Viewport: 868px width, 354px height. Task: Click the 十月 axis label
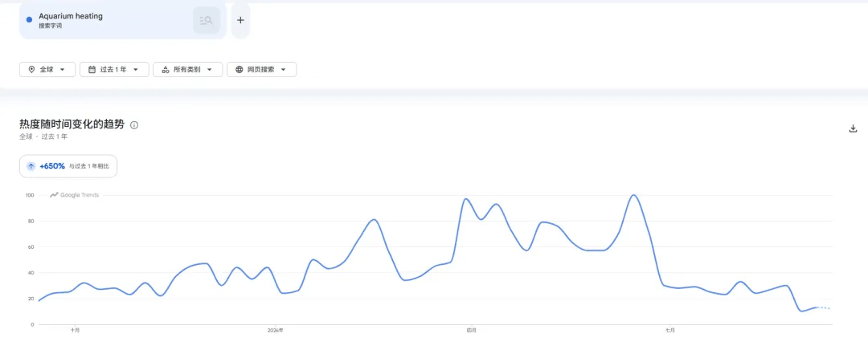pyautogui.click(x=75, y=330)
